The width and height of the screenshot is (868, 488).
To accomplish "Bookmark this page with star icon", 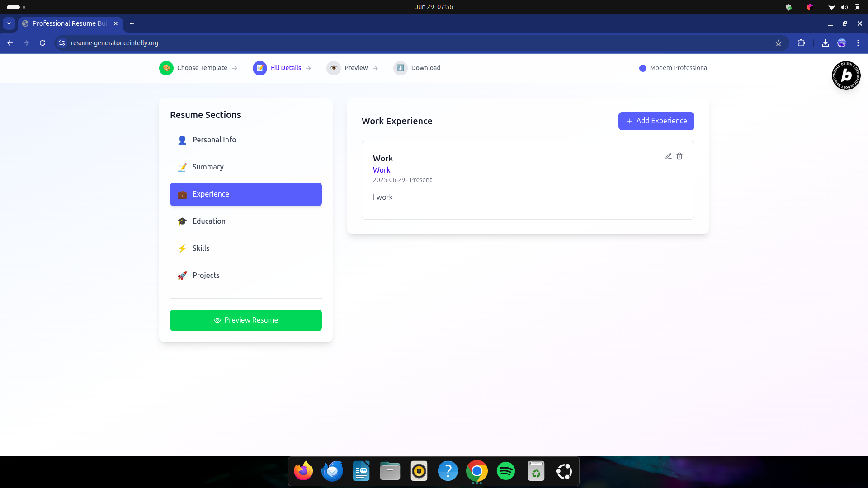I will (778, 43).
